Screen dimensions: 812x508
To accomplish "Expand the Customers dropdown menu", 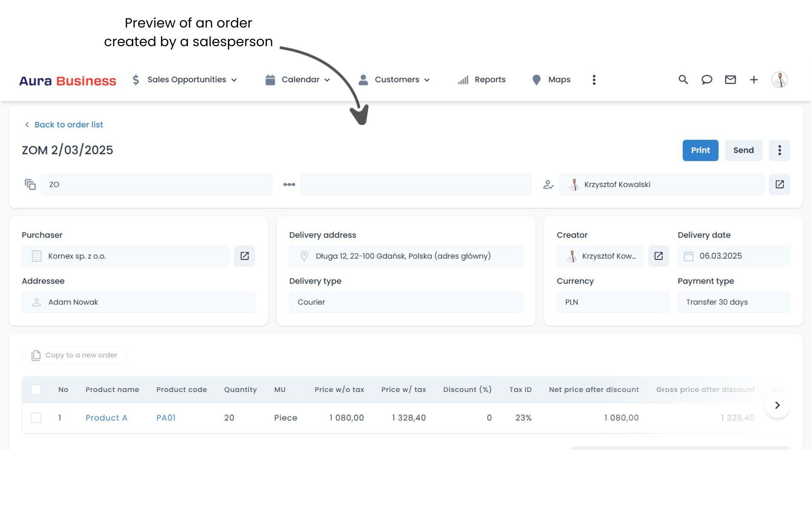I will 427,80.
